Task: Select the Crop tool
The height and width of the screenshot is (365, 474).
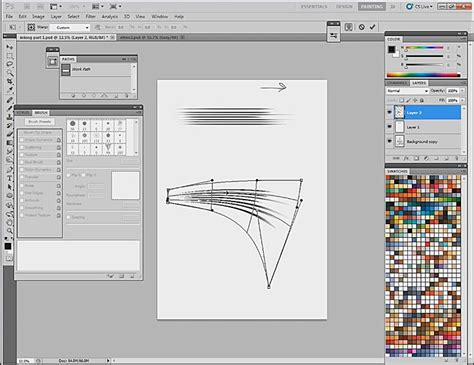Action: (x=9, y=81)
